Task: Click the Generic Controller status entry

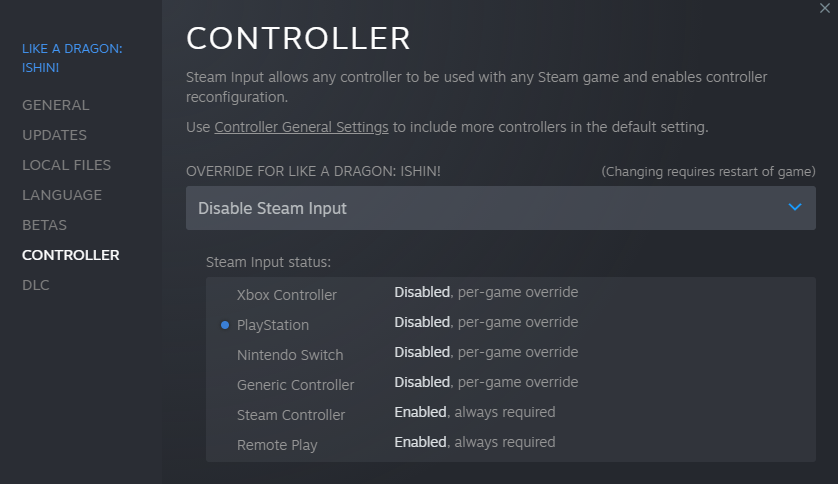Action: (296, 385)
